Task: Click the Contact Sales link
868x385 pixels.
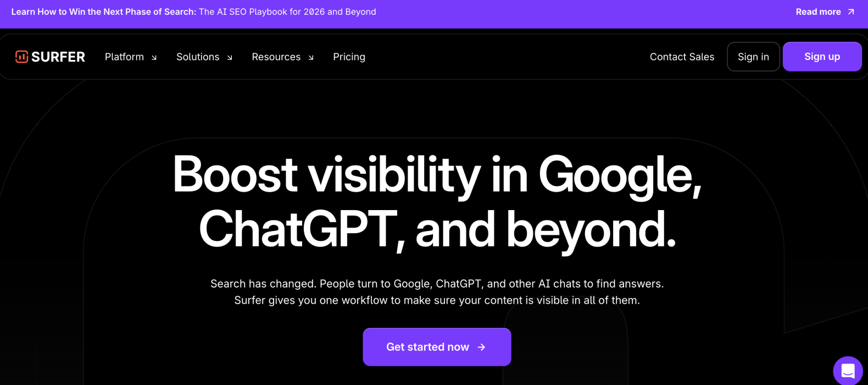Action: coord(682,57)
